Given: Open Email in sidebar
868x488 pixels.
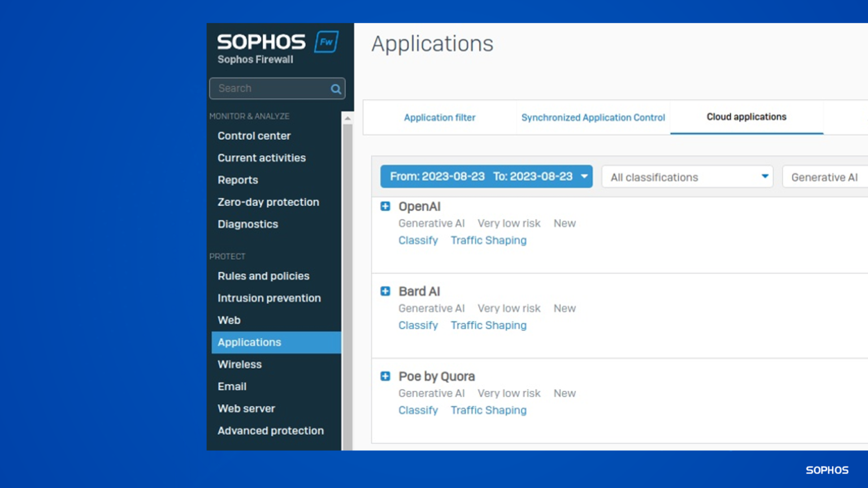Looking at the screenshot, I should [232, 386].
